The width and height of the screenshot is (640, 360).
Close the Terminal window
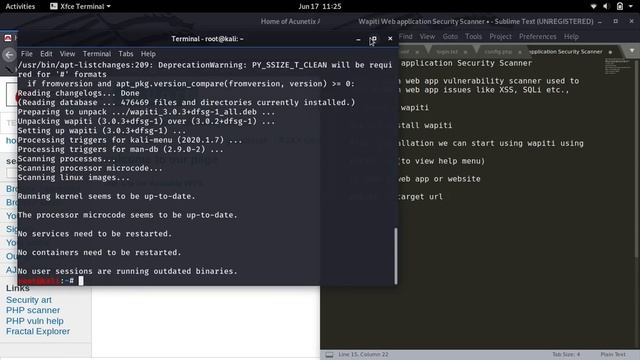tap(390, 38)
